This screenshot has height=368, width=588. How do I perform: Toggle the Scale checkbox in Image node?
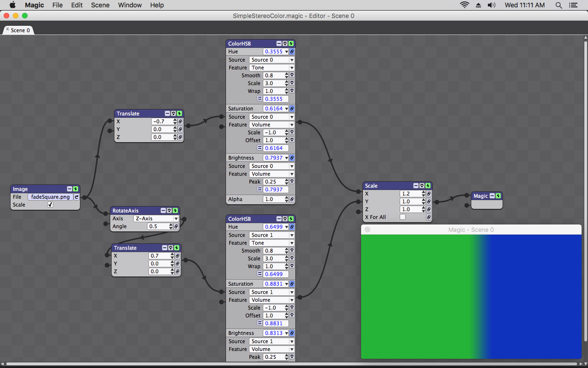tap(51, 205)
